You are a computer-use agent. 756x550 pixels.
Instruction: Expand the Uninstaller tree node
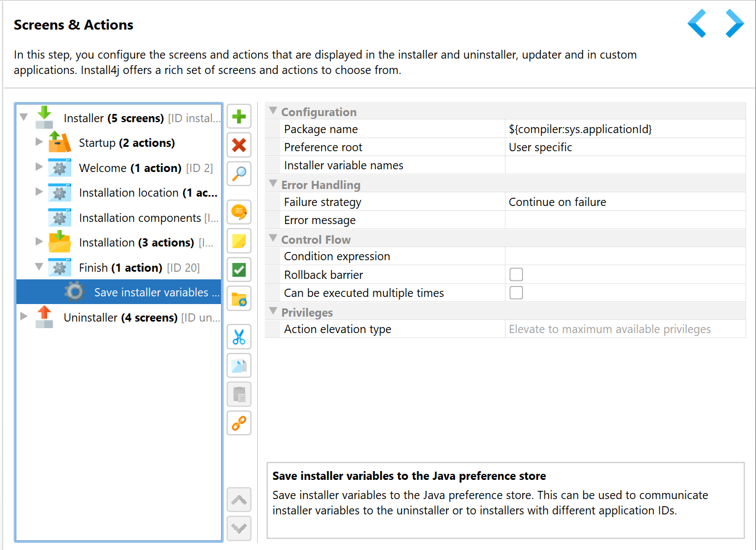(x=24, y=316)
